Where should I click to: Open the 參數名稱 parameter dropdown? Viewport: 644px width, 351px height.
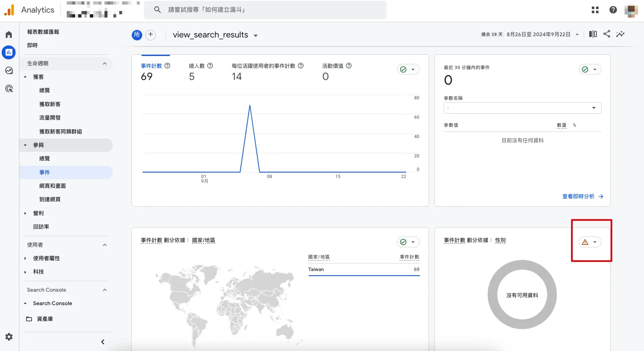pyautogui.click(x=522, y=108)
